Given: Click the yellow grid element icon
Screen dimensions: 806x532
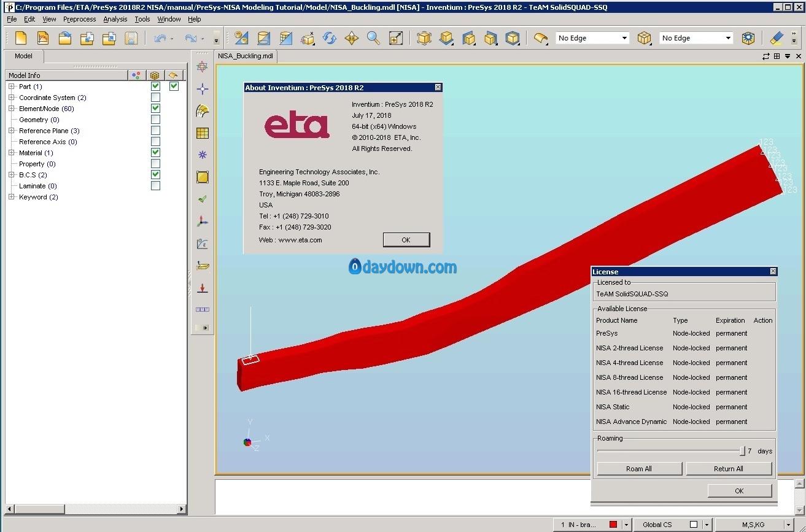Looking at the screenshot, I should pos(203,133).
